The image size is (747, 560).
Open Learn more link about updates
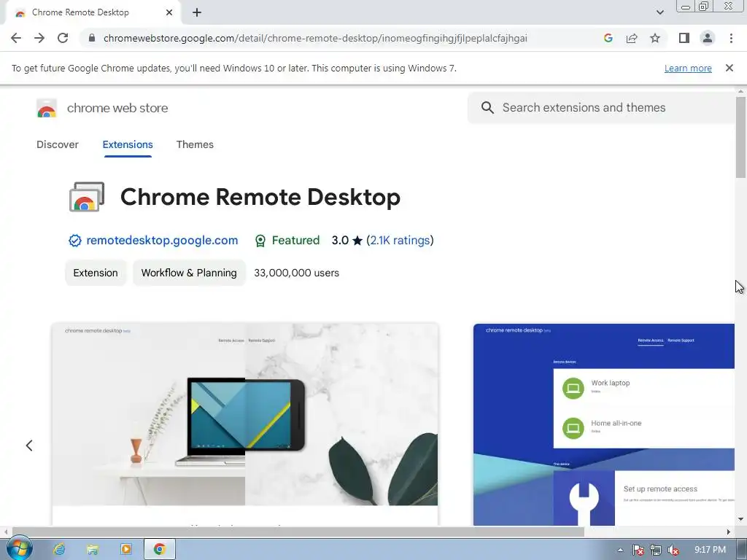tap(688, 68)
